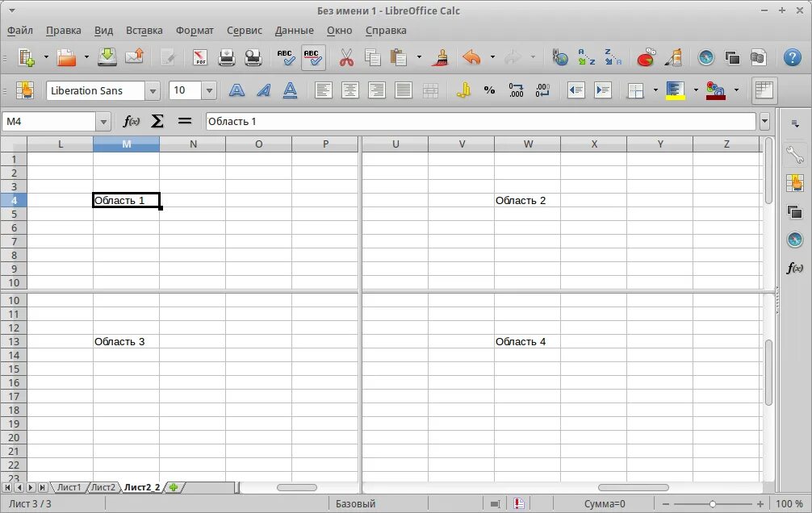Viewport: 812px width, 513px height.
Task: Toggle automatic spell checking
Action: 313,57
